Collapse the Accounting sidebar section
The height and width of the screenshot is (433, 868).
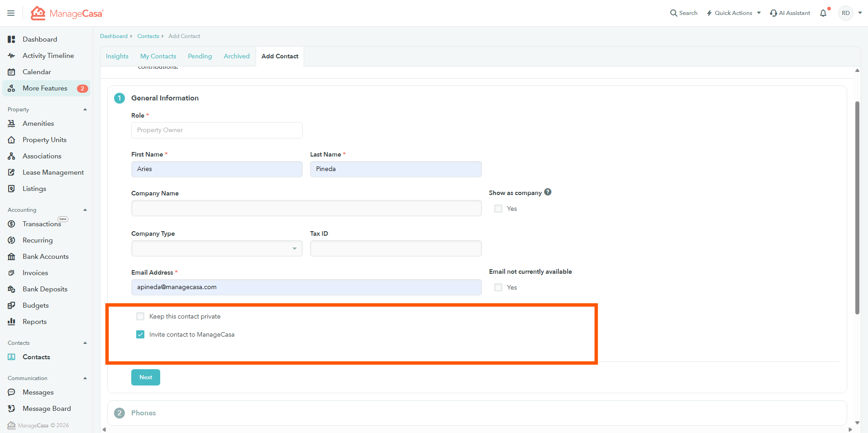click(x=85, y=210)
